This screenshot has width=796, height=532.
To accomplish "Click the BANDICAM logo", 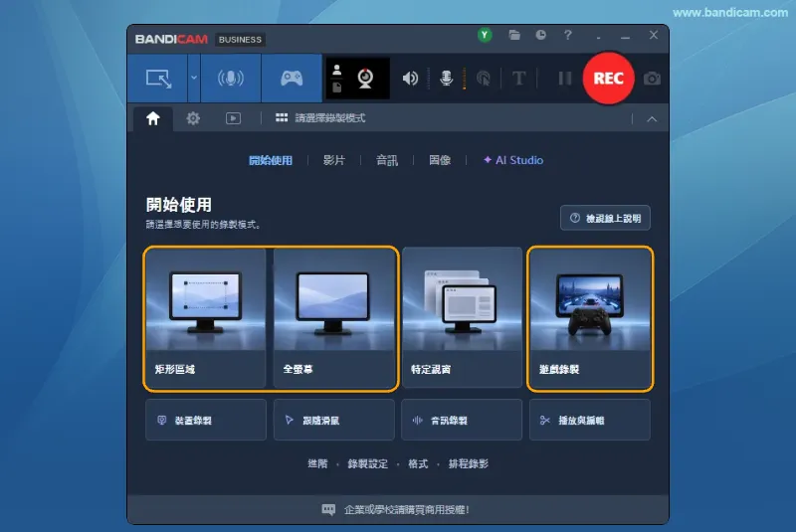I will [x=171, y=40].
